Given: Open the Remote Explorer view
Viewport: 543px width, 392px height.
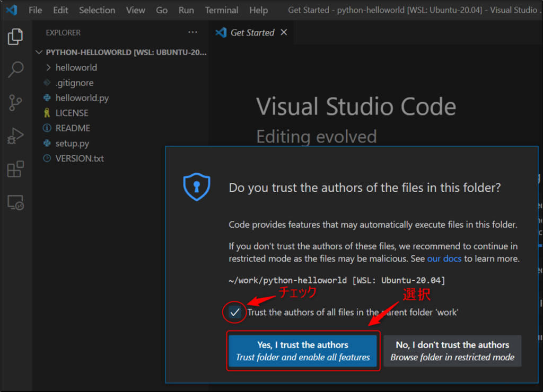Looking at the screenshot, I should pyautogui.click(x=15, y=202).
